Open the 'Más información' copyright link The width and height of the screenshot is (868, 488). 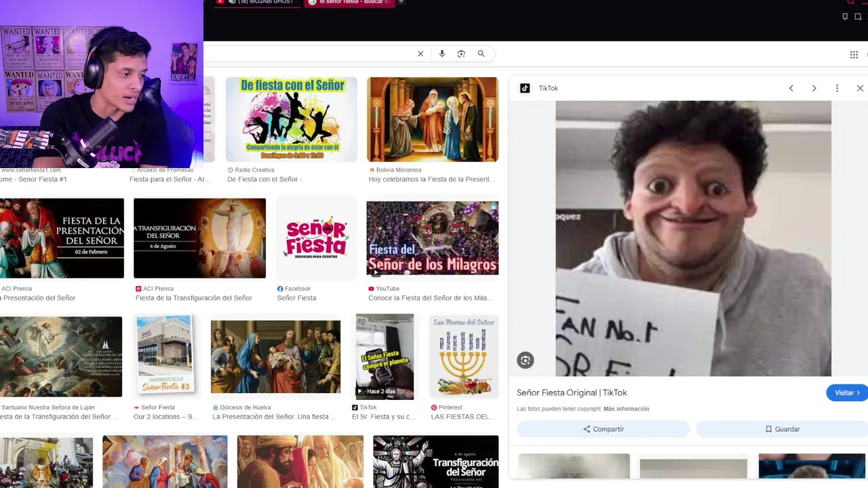(627, 409)
